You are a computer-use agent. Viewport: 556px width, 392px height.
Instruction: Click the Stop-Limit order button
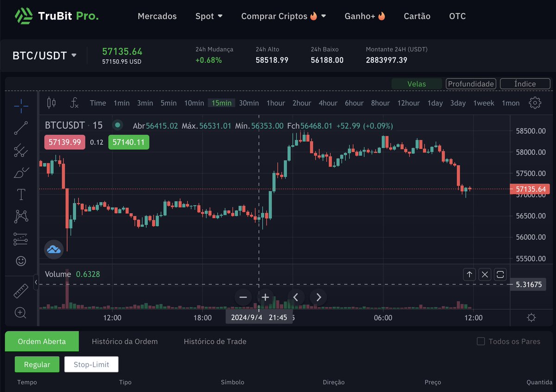pos(91,364)
